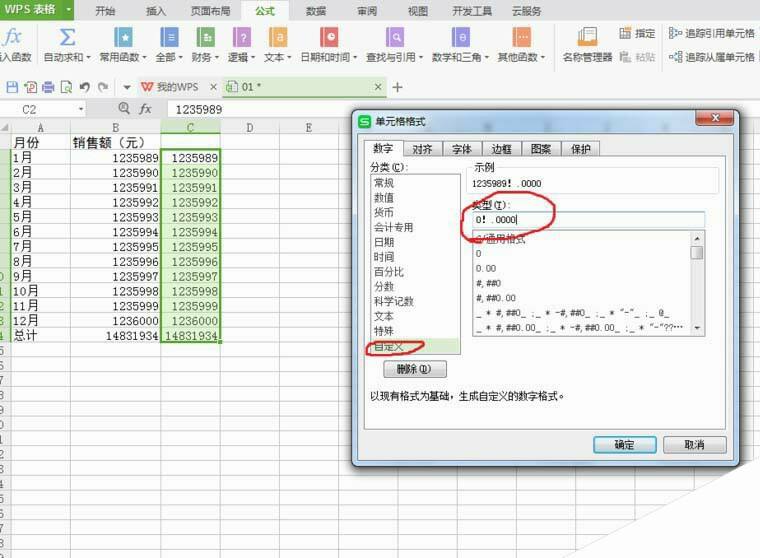Image resolution: width=760 pixels, height=558 pixels.
Task: Select 数值 in the category list
Action: click(x=415, y=197)
